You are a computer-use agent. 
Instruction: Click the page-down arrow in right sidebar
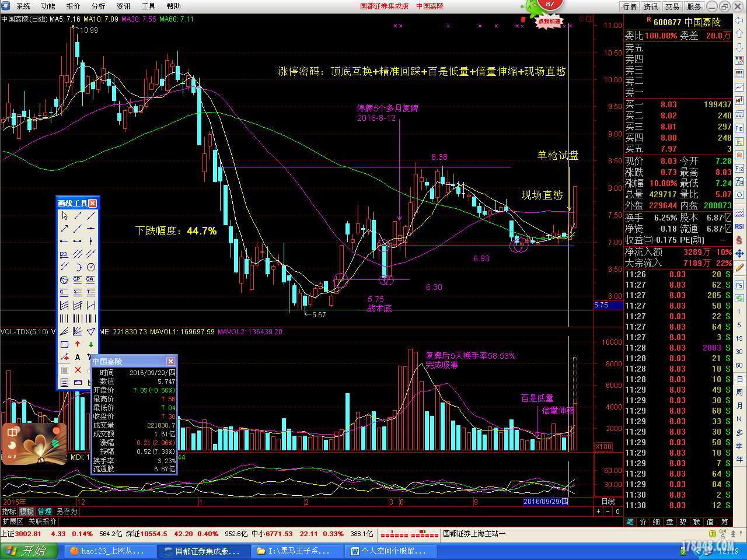[x=739, y=47]
